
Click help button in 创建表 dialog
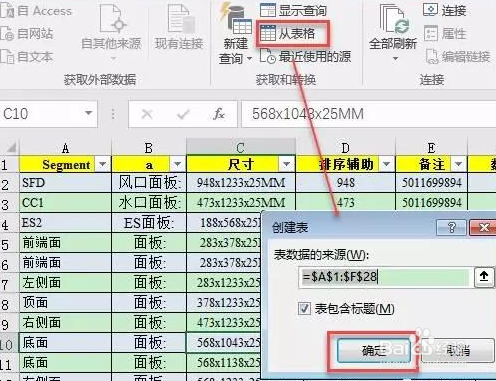coord(452,227)
